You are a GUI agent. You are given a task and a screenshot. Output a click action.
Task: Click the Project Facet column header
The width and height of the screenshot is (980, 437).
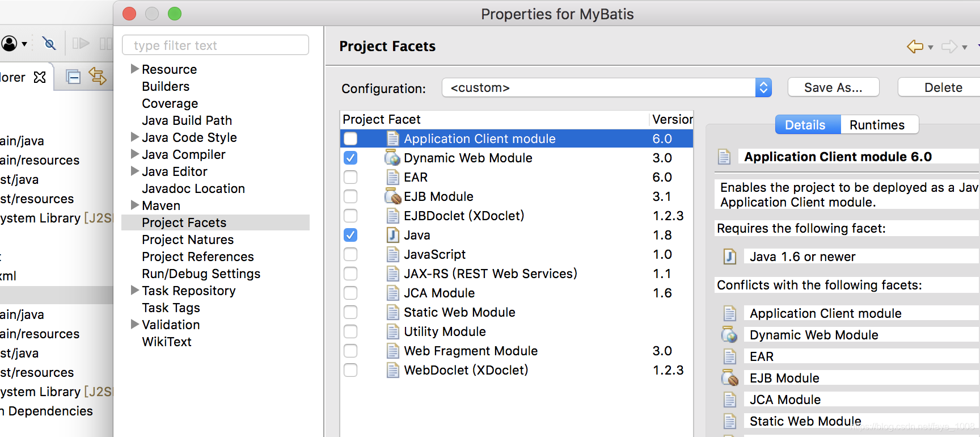tap(495, 119)
